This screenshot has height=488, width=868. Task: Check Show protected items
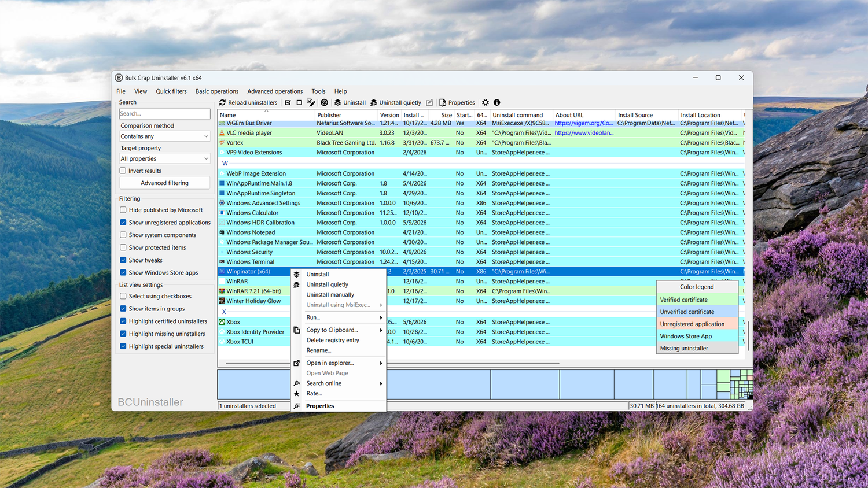tap(123, 247)
